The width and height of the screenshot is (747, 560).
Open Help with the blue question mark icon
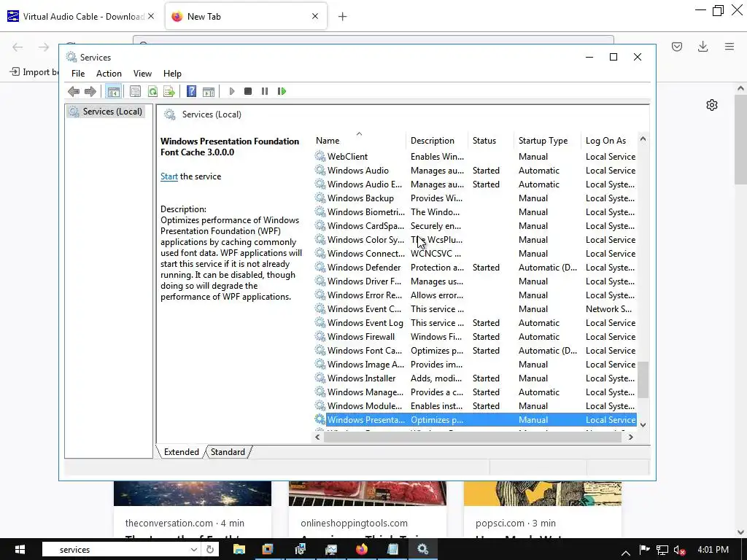click(x=191, y=91)
